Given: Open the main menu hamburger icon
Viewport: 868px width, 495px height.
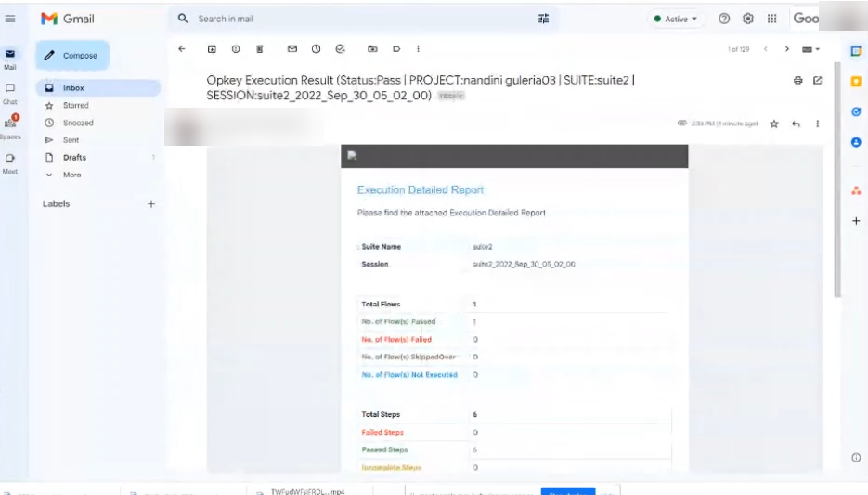Looking at the screenshot, I should pyautogui.click(x=10, y=19).
